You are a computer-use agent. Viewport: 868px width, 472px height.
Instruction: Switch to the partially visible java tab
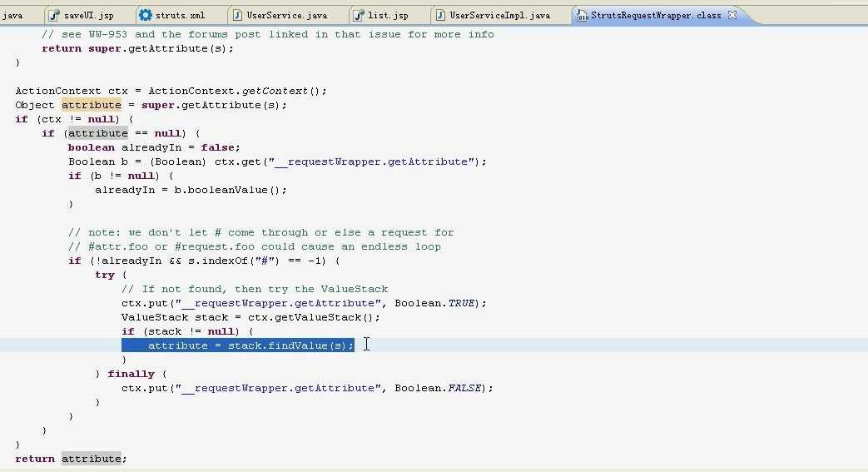click(12, 15)
